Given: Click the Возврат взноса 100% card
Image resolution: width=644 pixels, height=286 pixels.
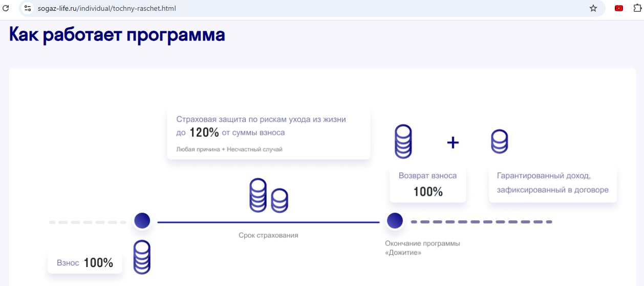Looking at the screenshot, I should pyautogui.click(x=427, y=185).
